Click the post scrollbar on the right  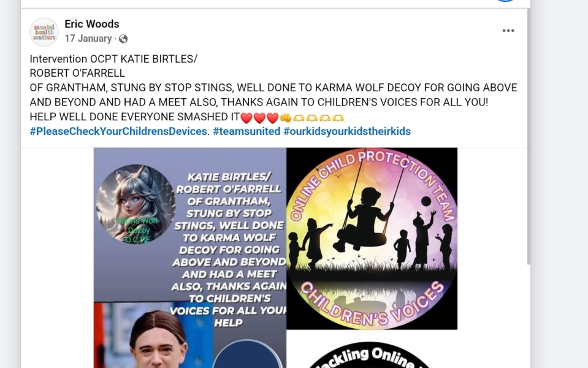(529, 137)
